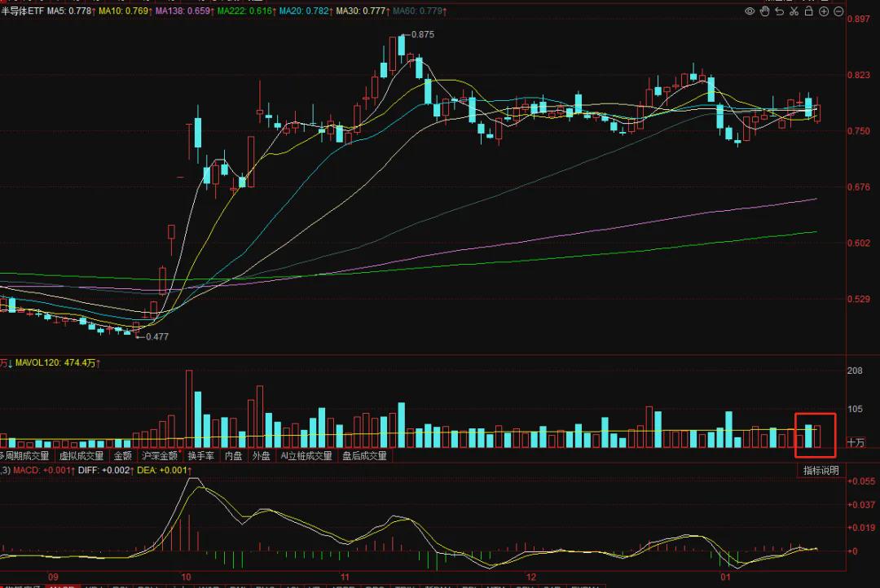The image size is (880, 588).
Task: Click the 09 month marker on time axis
Action: click(53, 577)
